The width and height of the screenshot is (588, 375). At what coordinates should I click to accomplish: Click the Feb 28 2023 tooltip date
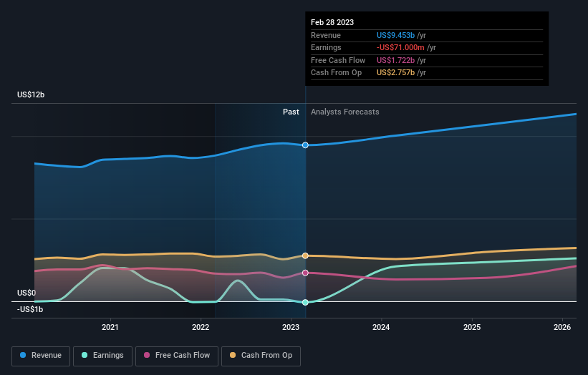point(332,22)
